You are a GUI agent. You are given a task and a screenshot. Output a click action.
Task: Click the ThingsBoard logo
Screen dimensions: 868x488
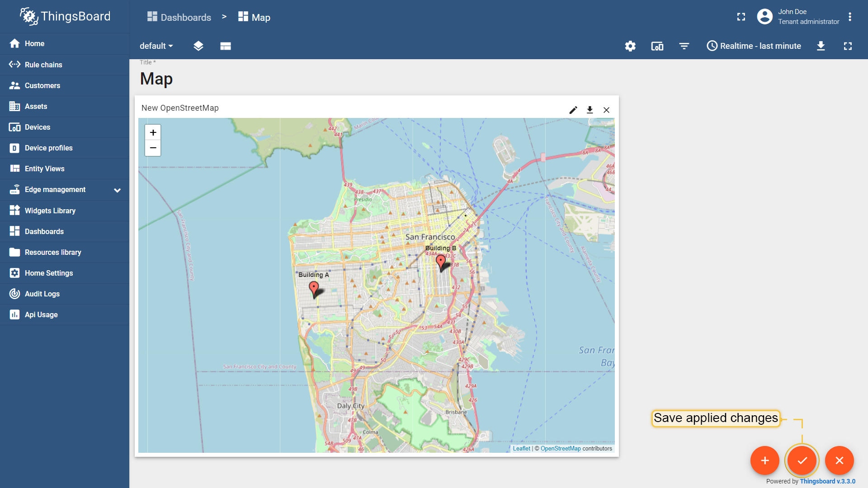click(65, 16)
